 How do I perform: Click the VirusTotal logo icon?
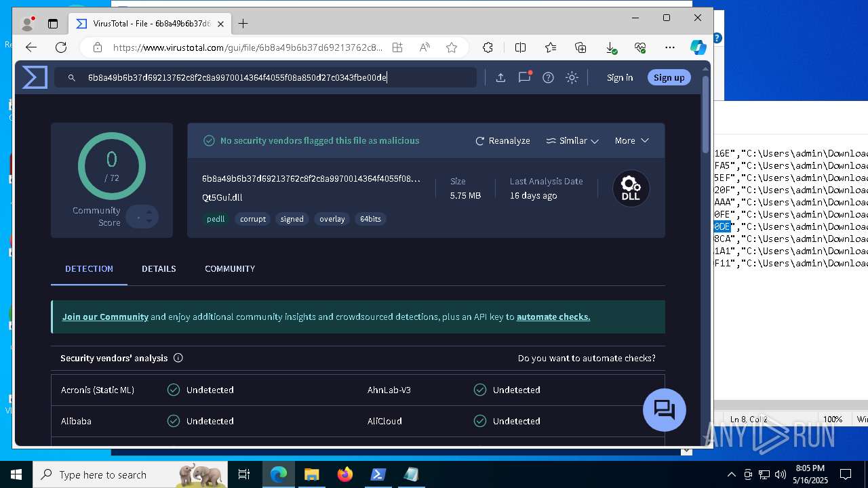click(x=35, y=77)
